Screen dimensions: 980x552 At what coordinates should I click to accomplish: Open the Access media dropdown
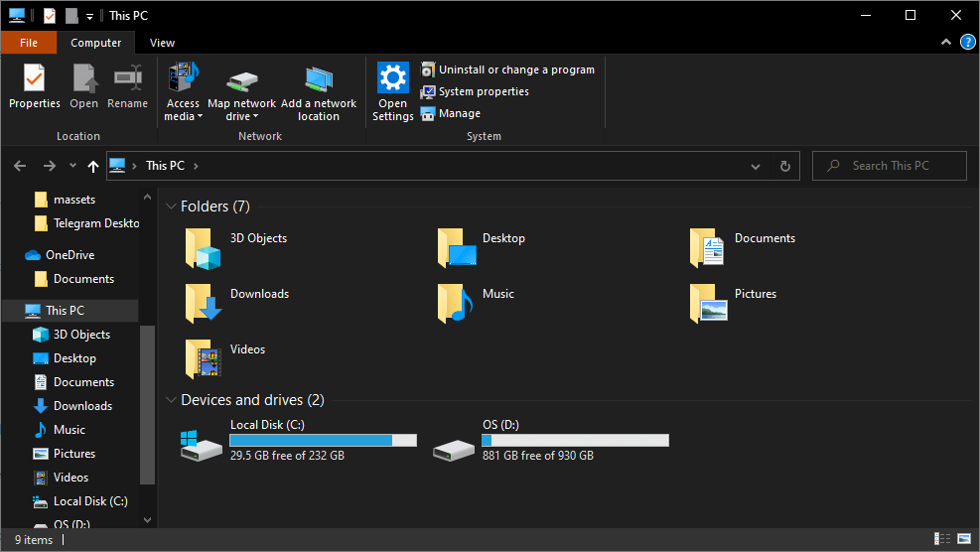coord(183,109)
